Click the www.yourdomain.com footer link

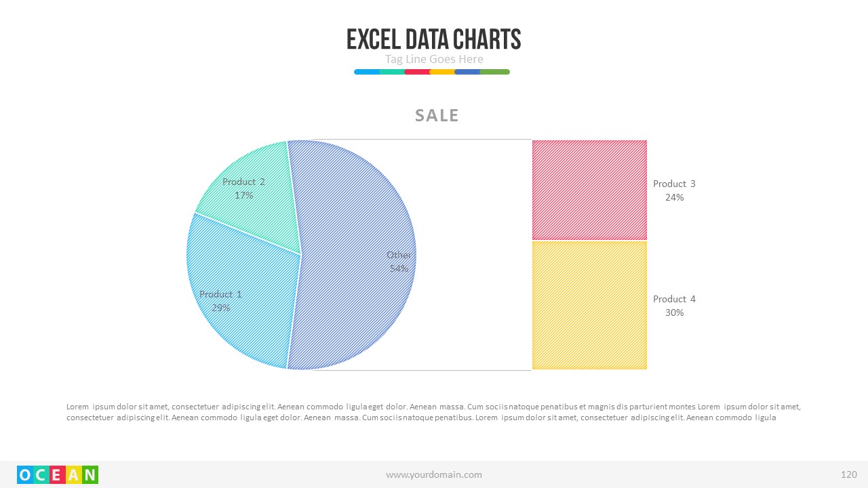pos(434,474)
